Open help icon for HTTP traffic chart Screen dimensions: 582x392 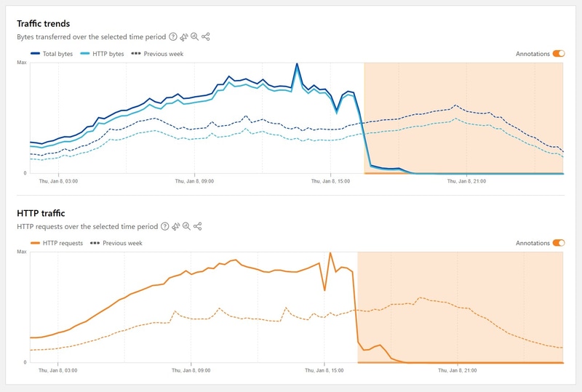pos(164,226)
